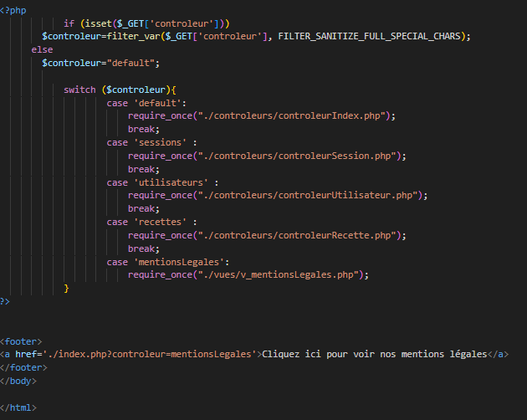Click the controleurSession.php require_once line
Screen dimensions: 527x420
(267, 156)
